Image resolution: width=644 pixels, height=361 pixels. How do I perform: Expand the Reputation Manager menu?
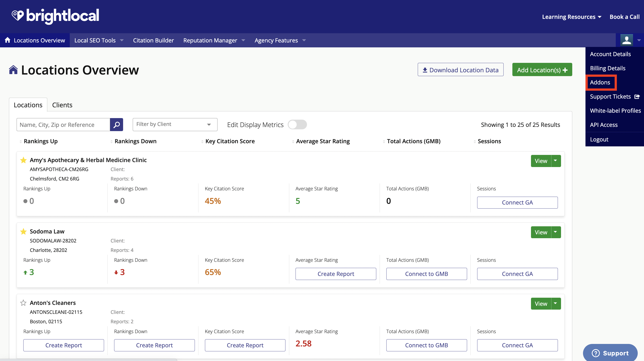click(214, 40)
